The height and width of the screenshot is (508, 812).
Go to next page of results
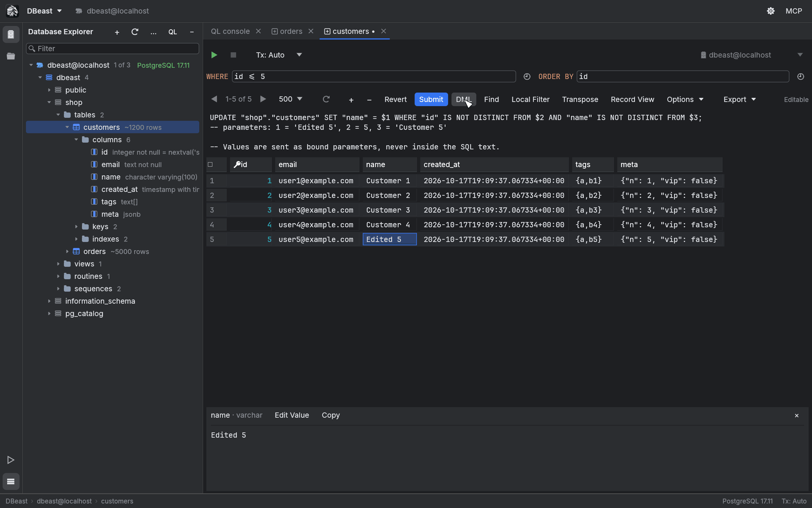point(263,99)
